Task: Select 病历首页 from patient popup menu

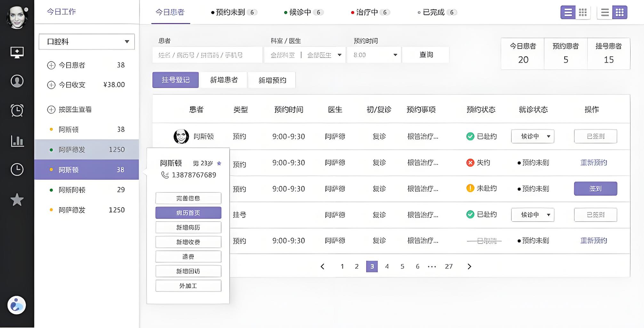Action: 188,212
